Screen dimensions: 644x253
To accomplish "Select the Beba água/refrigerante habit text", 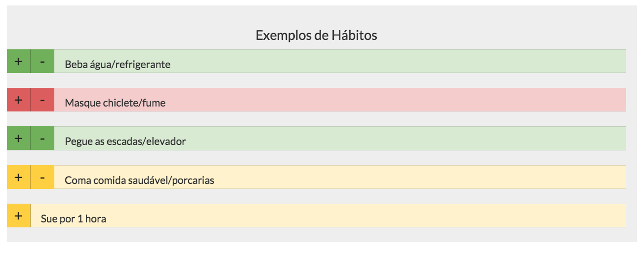I will 118,64.
